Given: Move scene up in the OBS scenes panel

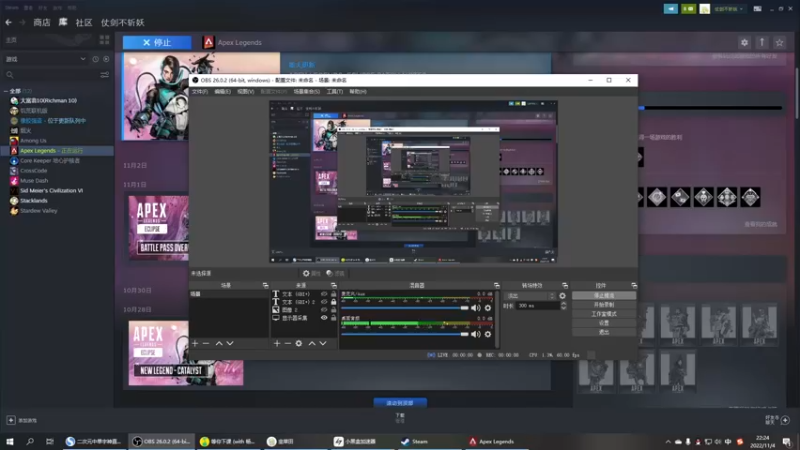Looking at the screenshot, I should 219,343.
